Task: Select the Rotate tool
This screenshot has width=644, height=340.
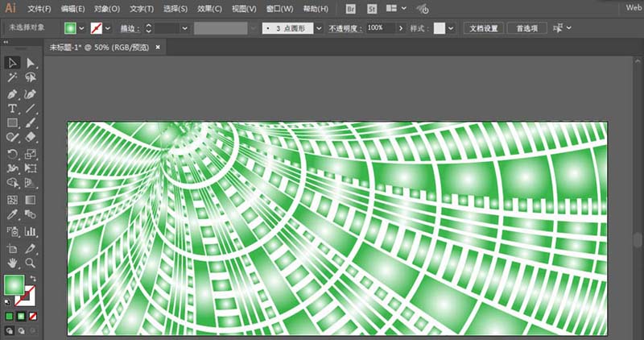Action: [12, 154]
